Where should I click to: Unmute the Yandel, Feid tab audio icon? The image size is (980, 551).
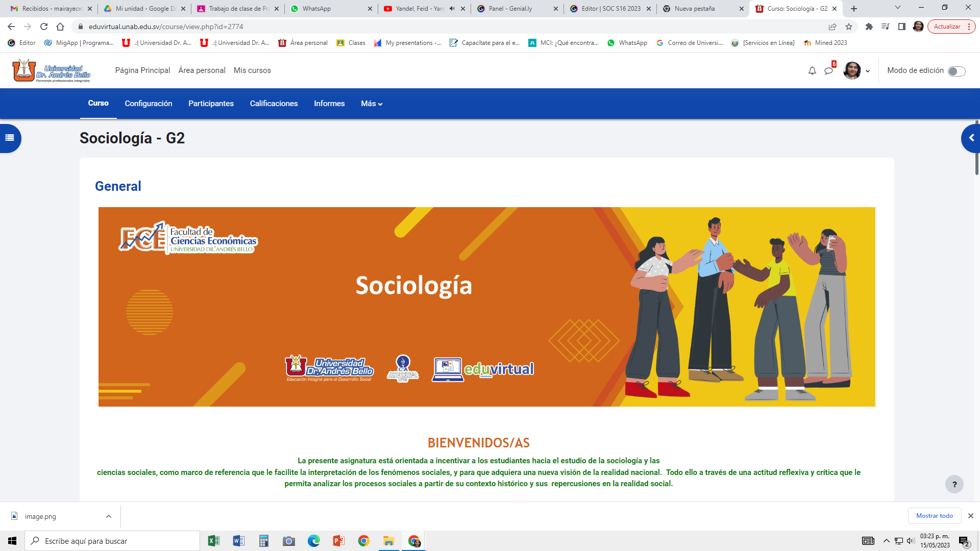pos(452,9)
